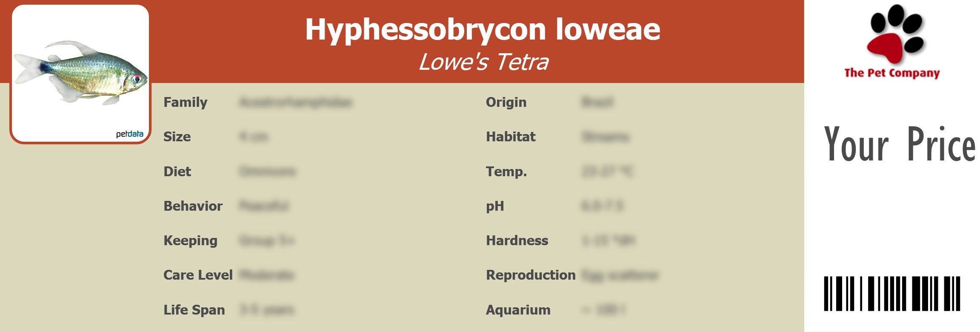Click the Lowe's Tetra fish photo
The image size is (980, 332).
[x=80, y=73]
